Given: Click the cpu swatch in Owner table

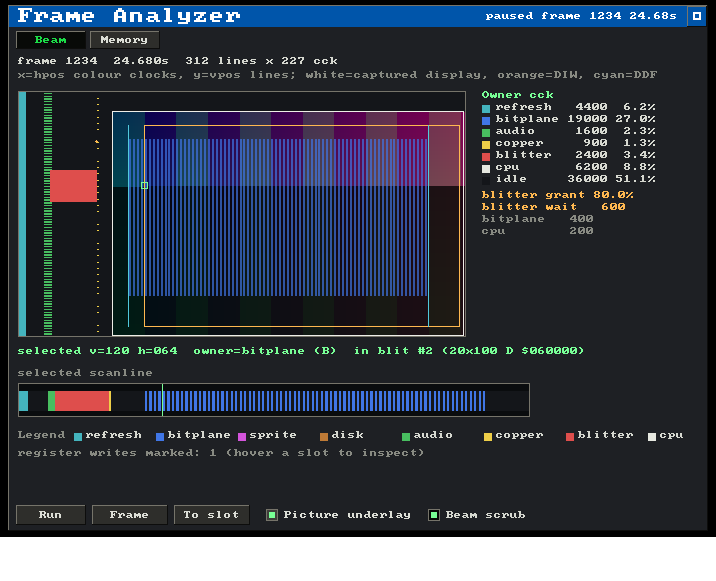Looking at the screenshot, I should coord(486,169).
